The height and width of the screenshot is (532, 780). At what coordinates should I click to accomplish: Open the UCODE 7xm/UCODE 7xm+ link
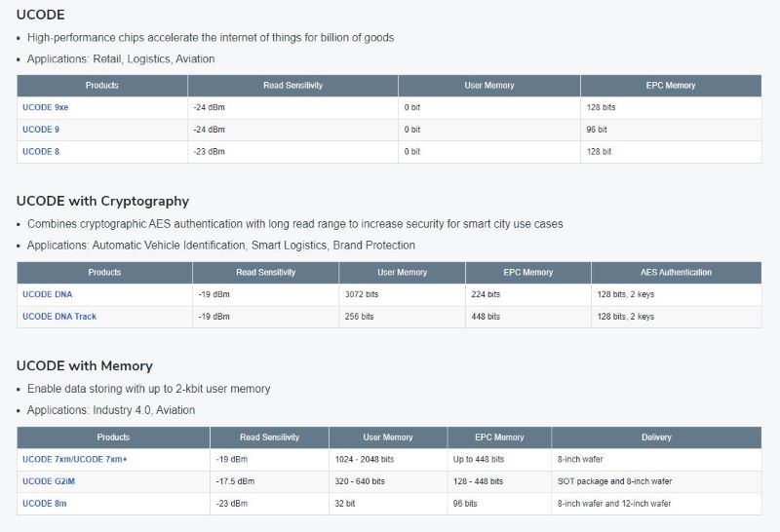[x=75, y=459]
